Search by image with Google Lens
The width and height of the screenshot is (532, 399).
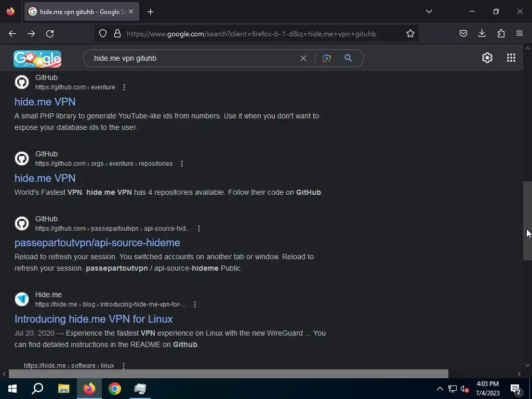coord(326,58)
